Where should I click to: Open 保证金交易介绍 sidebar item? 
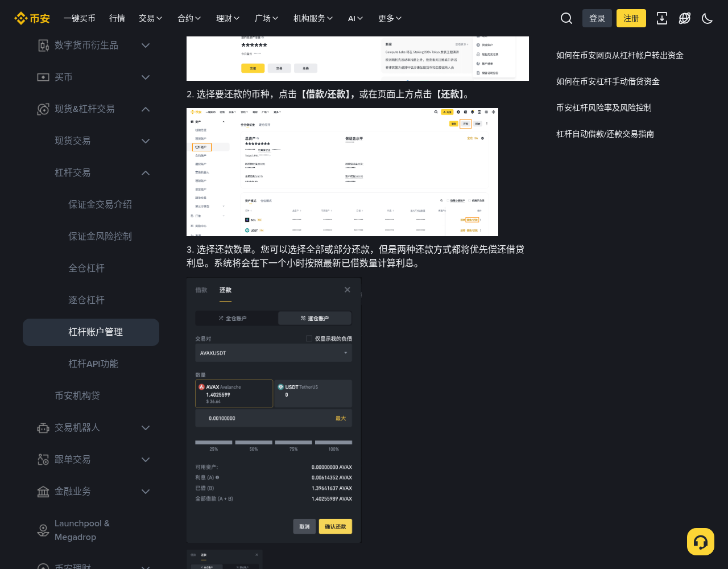point(100,204)
